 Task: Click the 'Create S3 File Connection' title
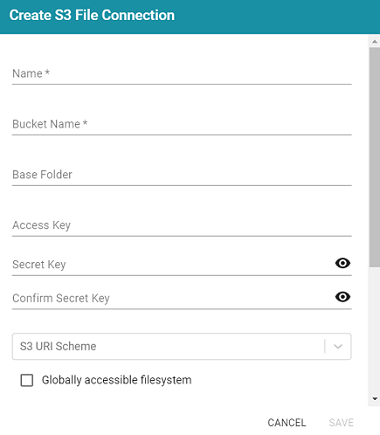click(92, 15)
